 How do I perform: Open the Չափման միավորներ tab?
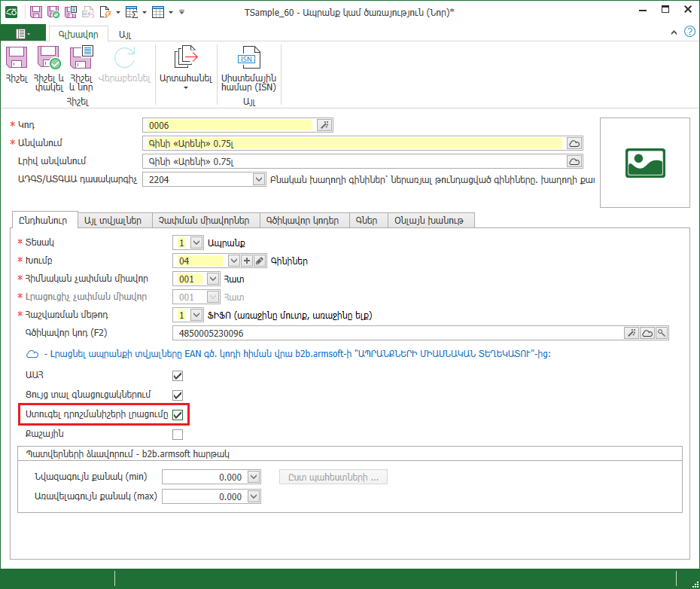point(205,220)
